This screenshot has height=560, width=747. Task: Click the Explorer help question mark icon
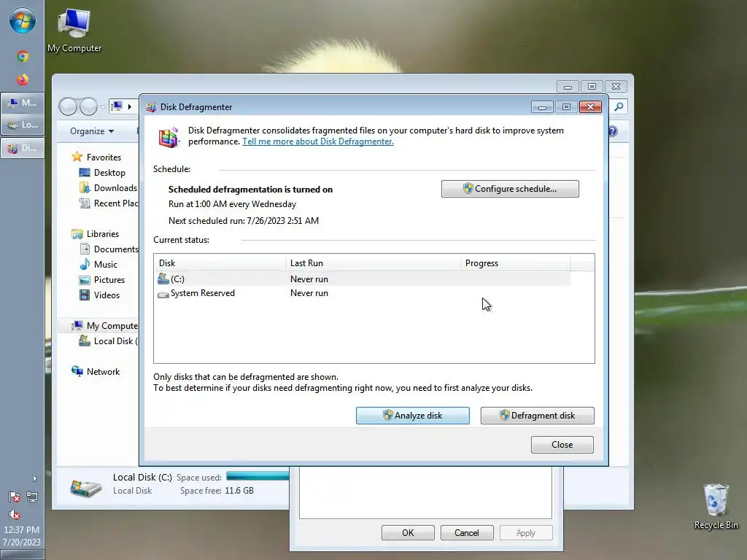tap(613, 131)
